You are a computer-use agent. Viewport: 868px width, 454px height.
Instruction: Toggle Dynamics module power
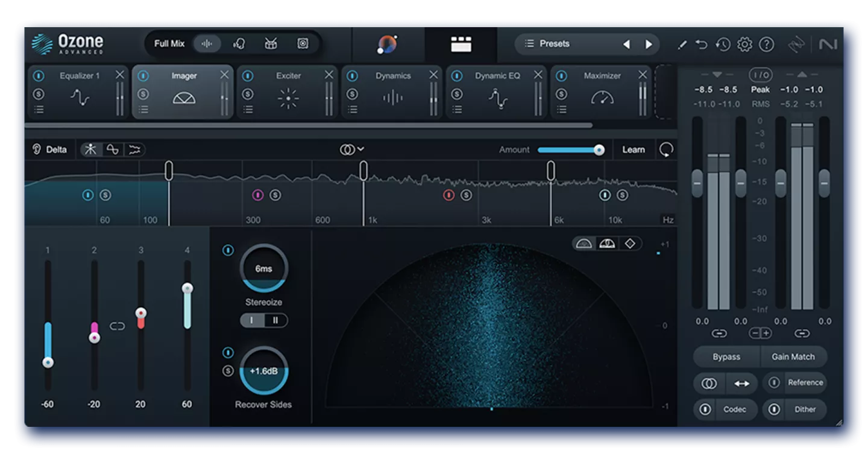click(353, 76)
